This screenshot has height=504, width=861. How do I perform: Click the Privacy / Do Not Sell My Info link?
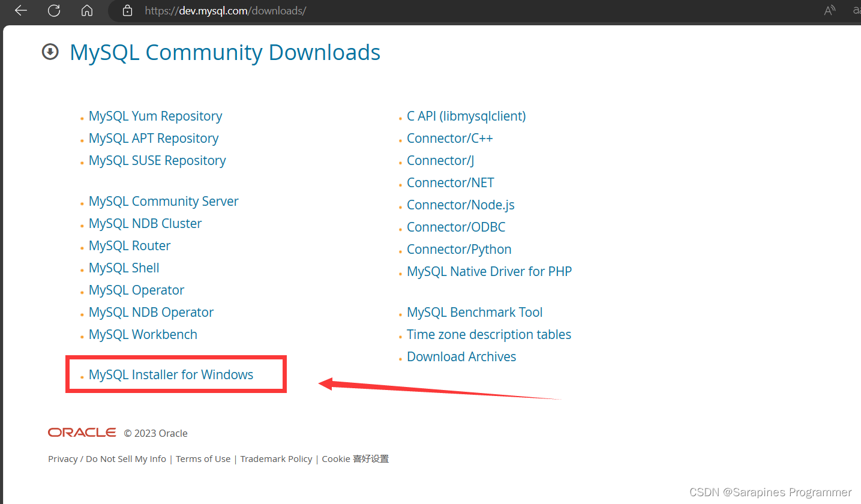click(x=106, y=458)
